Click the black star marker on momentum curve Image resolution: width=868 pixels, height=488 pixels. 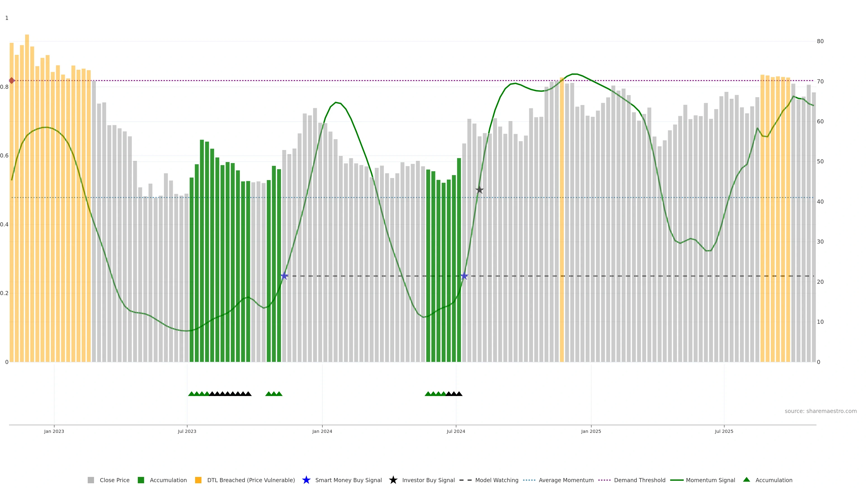(x=479, y=190)
